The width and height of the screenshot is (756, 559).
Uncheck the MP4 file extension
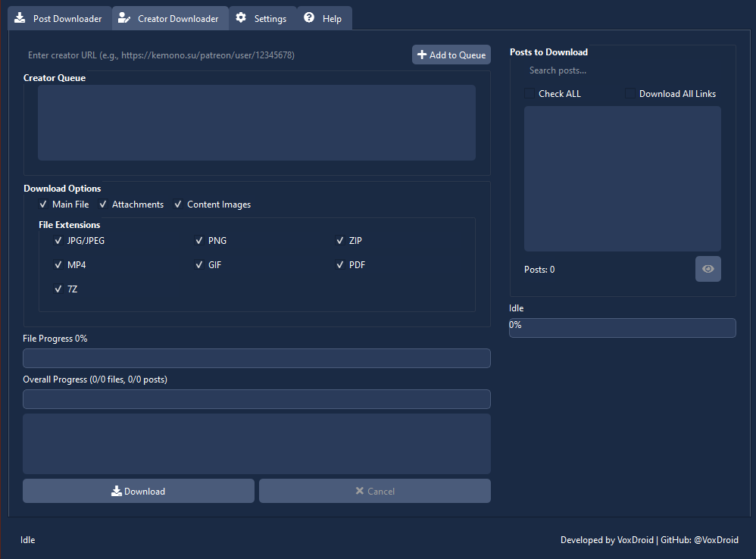click(58, 264)
